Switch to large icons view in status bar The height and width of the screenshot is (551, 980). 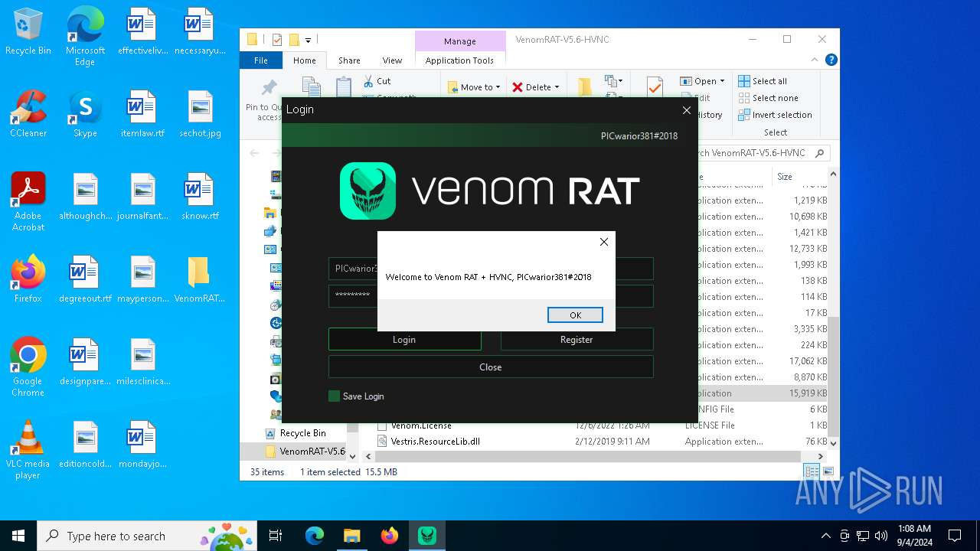tap(828, 472)
